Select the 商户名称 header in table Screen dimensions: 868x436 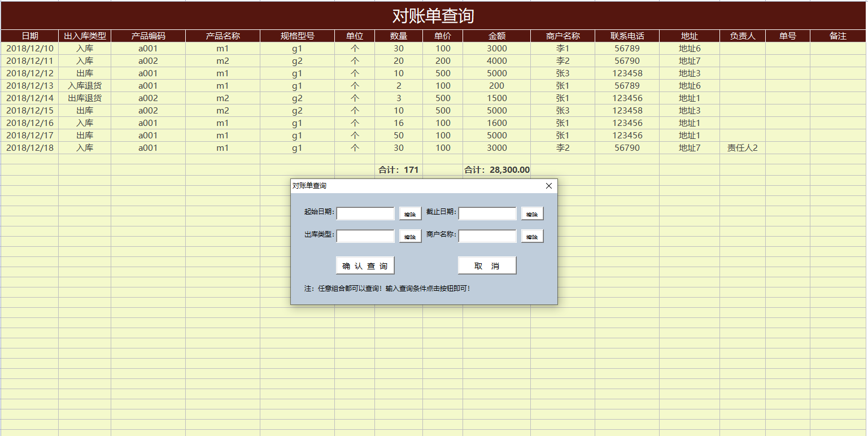[562, 36]
